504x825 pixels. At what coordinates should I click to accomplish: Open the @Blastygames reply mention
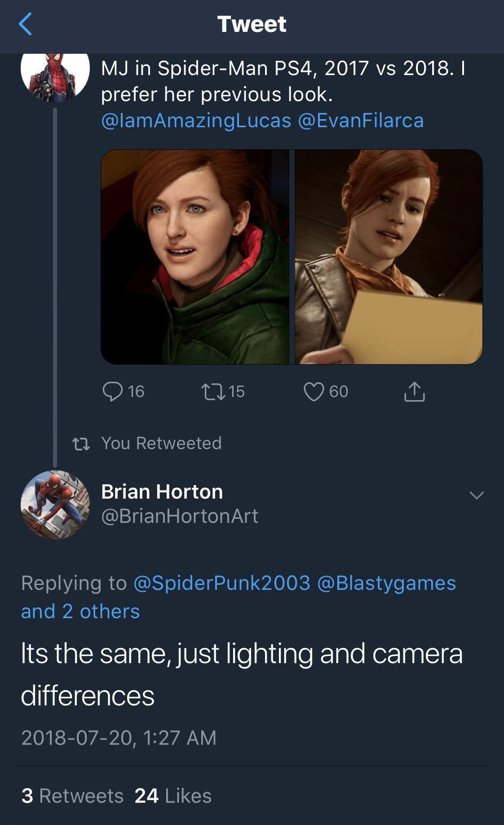tap(386, 583)
